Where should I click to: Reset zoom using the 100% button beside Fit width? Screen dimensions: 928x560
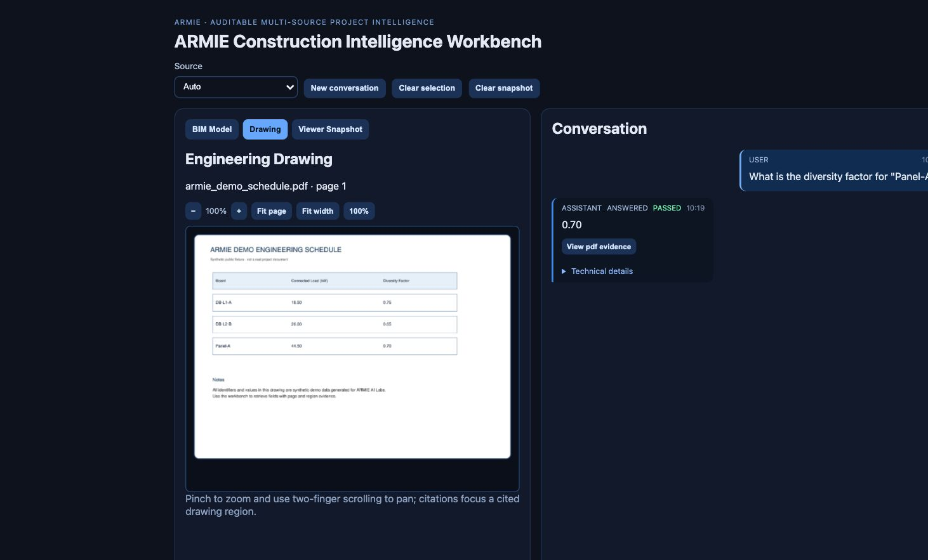tap(359, 211)
